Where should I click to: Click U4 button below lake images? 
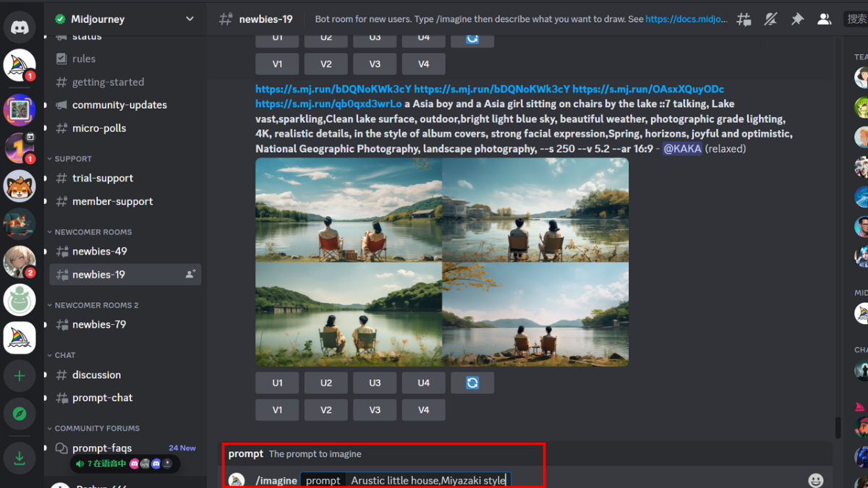pos(424,382)
